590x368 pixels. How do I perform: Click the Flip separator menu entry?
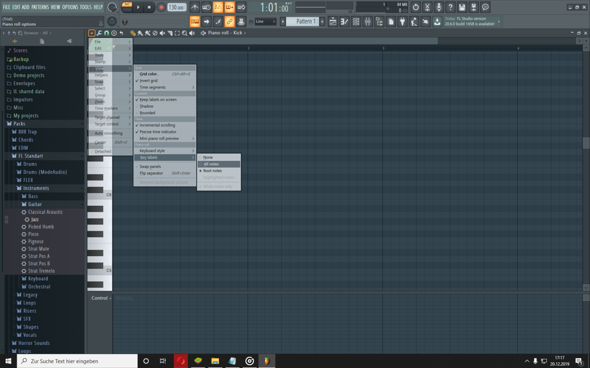click(x=165, y=173)
